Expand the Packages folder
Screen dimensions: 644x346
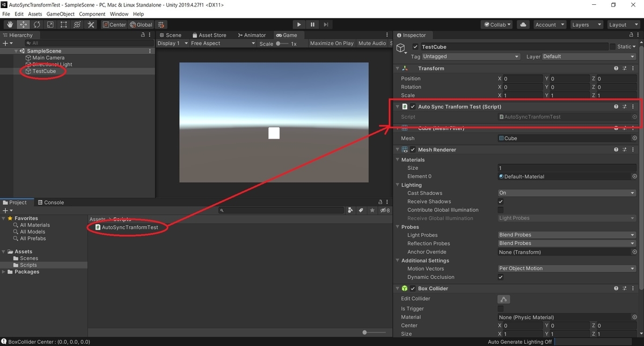click(x=4, y=272)
